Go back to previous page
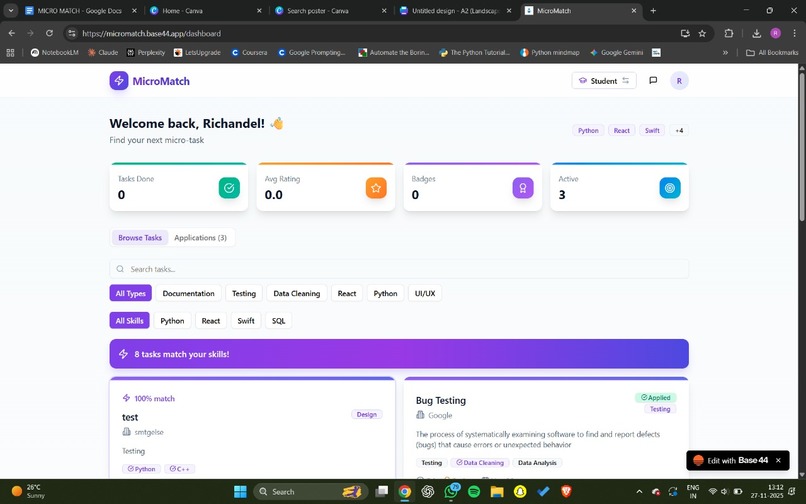806x504 pixels. tap(12, 33)
